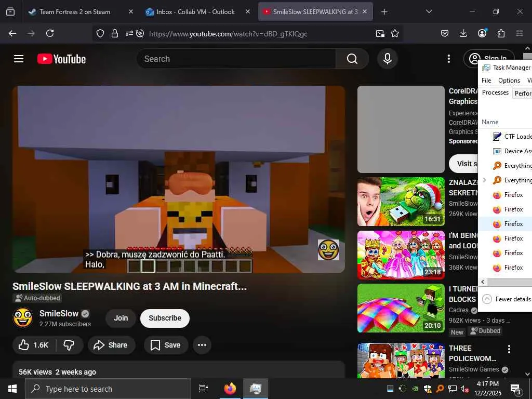Image resolution: width=532 pixels, height=399 pixels.
Task: Open the Firefox account icon
Action: tap(482, 33)
